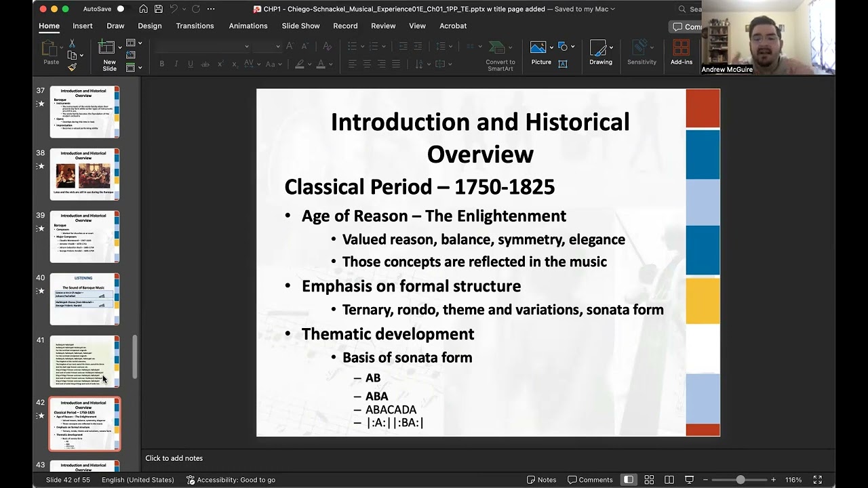Click the Justify text icon
The width and height of the screenshot is (868, 488).
pyautogui.click(x=396, y=64)
